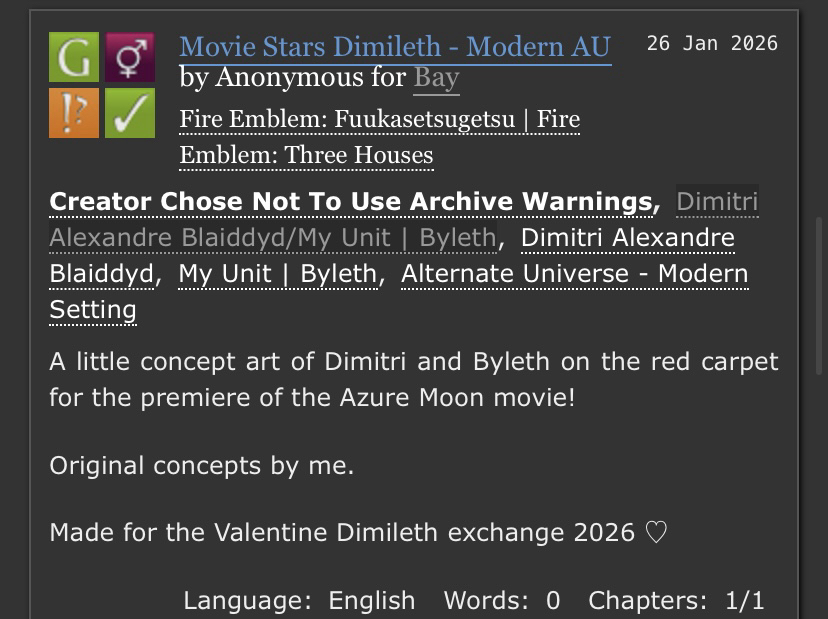Click the Words: 0 stat
Screen dimensions: 828x619
502,600
